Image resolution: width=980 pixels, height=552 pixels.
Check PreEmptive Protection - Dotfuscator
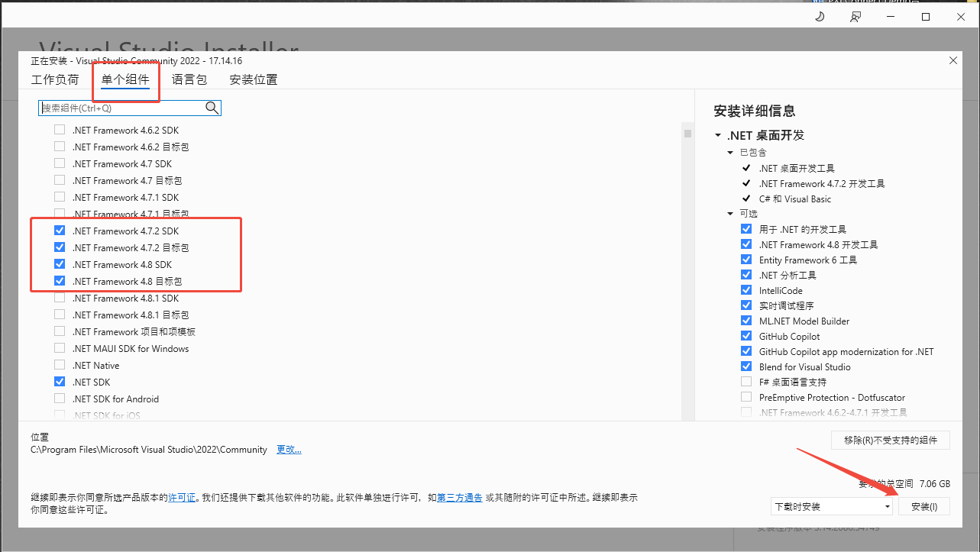(x=746, y=397)
